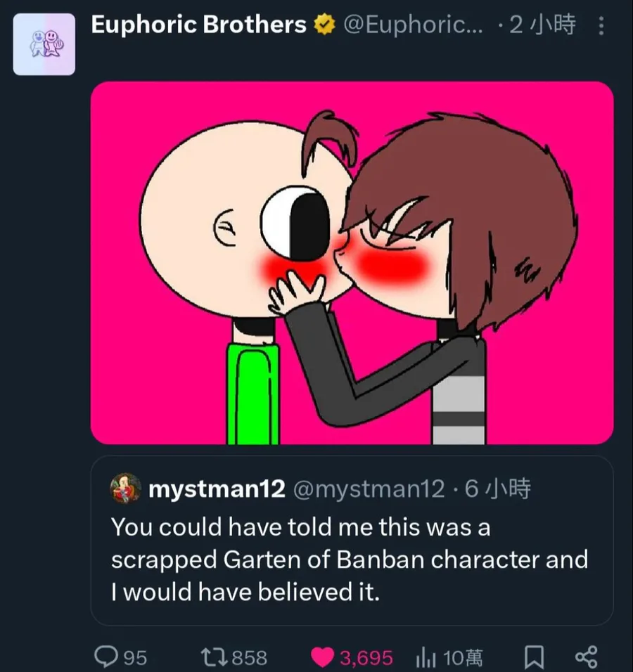Click the 6 小時 quoted post timestamp
The height and width of the screenshot is (672, 633).
point(498,489)
